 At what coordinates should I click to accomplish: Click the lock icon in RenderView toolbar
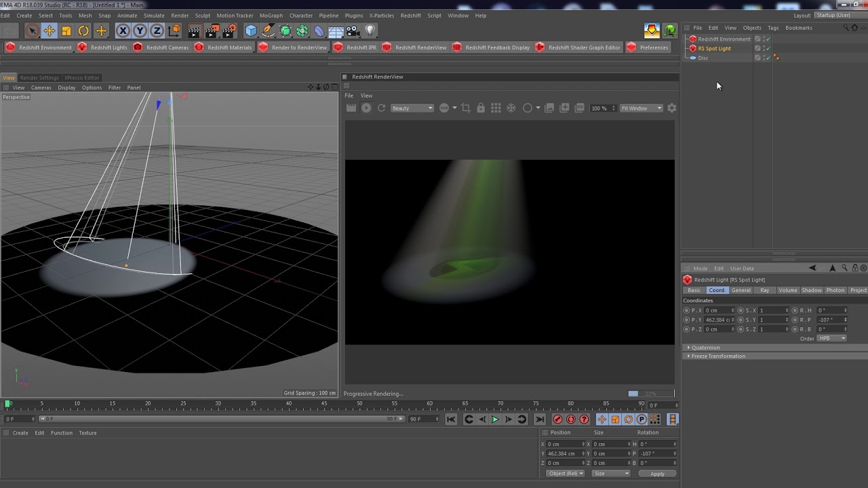point(481,108)
